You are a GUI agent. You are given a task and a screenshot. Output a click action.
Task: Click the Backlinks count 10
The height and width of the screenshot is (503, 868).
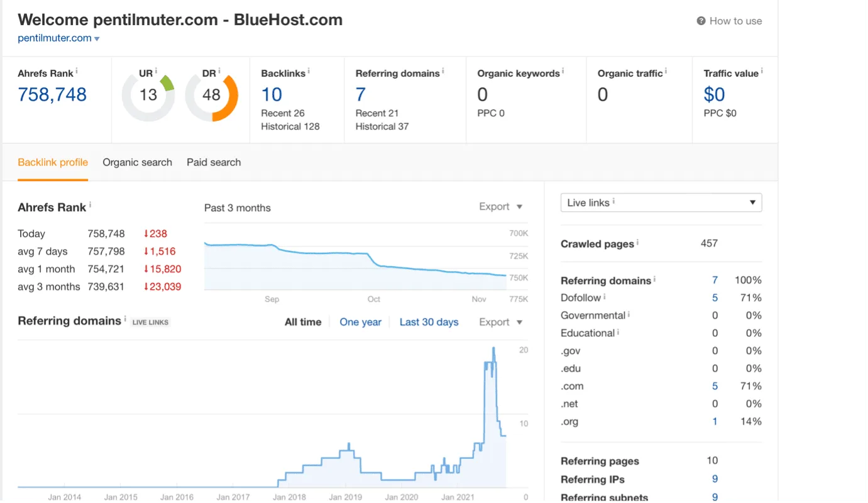(272, 94)
